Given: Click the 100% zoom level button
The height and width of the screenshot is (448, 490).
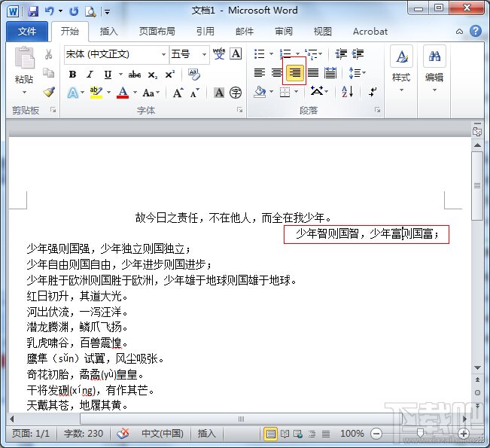Looking at the screenshot, I should click(x=352, y=434).
